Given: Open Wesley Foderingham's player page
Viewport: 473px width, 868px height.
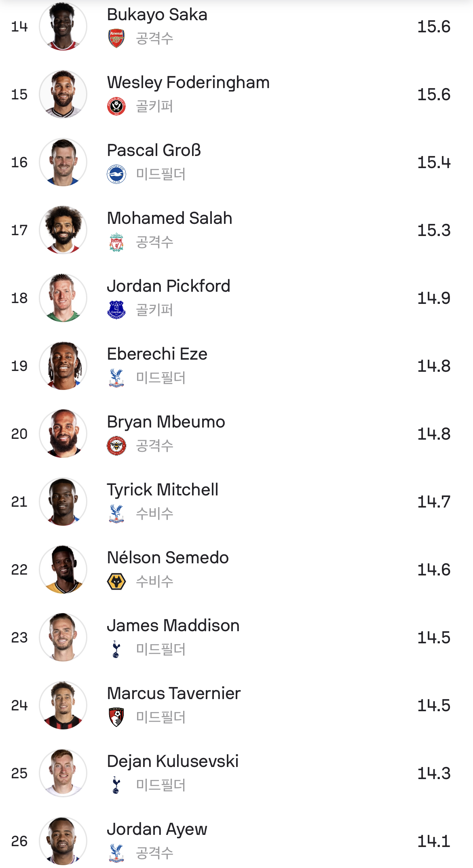Looking at the screenshot, I should [x=188, y=82].
